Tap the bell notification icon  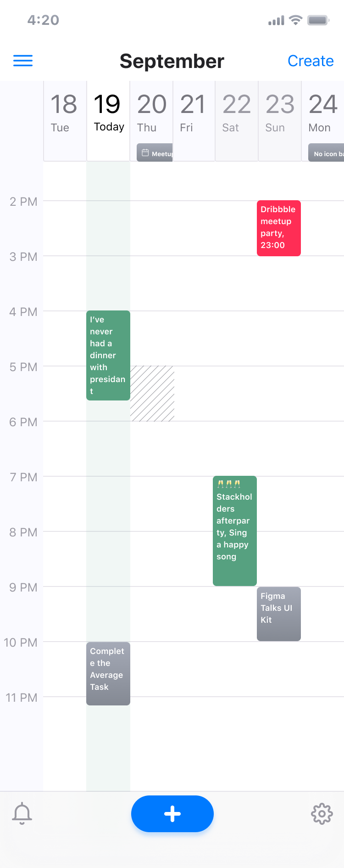[x=22, y=813]
